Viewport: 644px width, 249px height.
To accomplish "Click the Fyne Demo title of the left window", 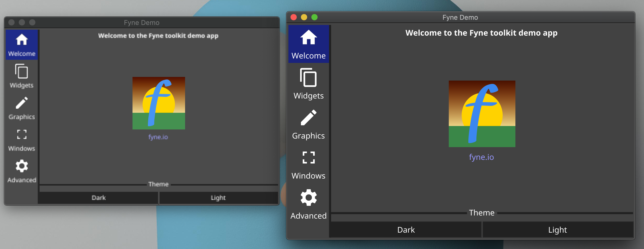I will (142, 23).
